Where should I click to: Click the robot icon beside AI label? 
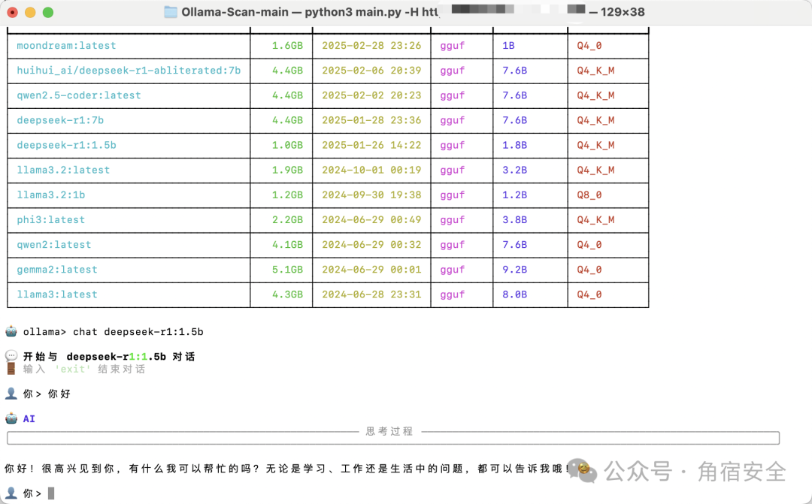(x=11, y=418)
